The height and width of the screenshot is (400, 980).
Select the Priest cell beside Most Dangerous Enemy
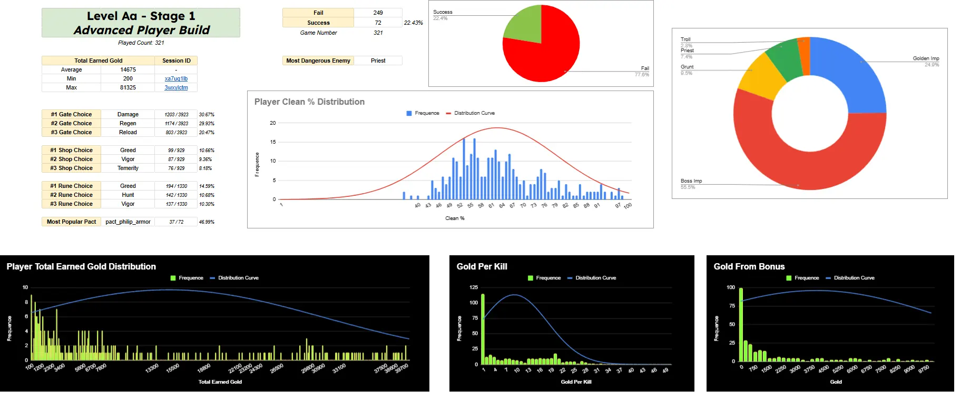tap(378, 61)
